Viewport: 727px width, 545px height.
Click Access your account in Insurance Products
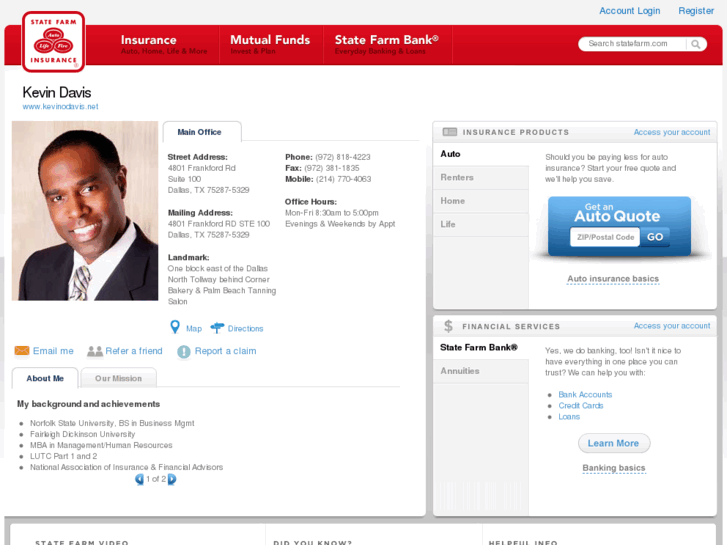pyautogui.click(x=672, y=132)
